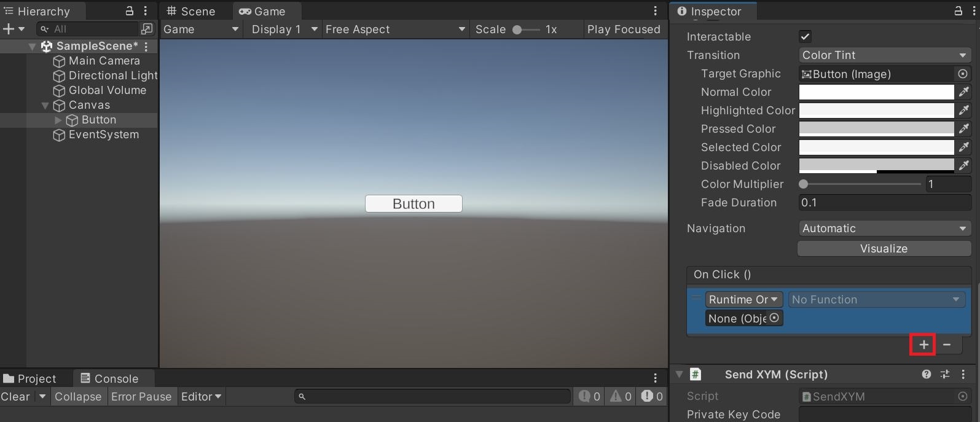980x422 pixels.
Task: Open the Game view mode dropdown
Action: click(200, 29)
